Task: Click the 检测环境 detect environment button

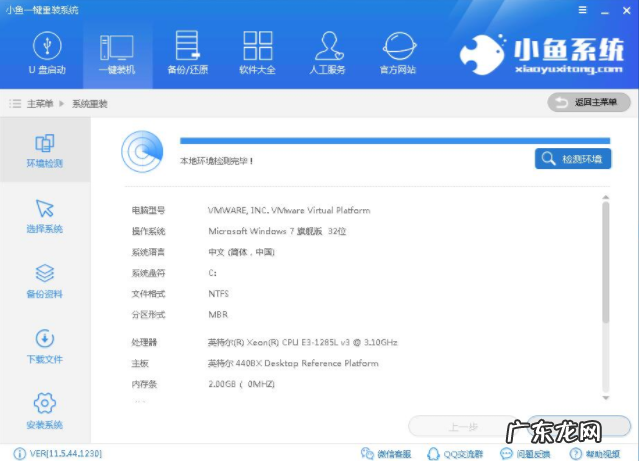Action: pyautogui.click(x=573, y=158)
